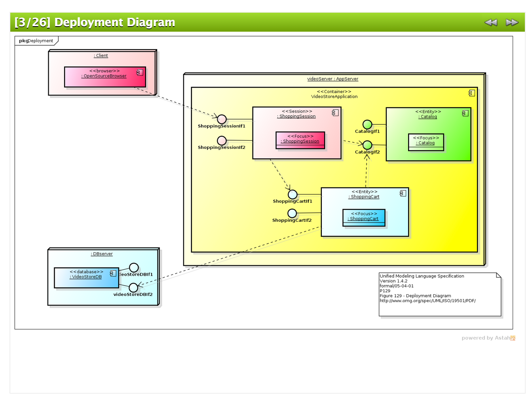
Task: Click the ': VideoStoreDB' label
Action: coord(86,277)
